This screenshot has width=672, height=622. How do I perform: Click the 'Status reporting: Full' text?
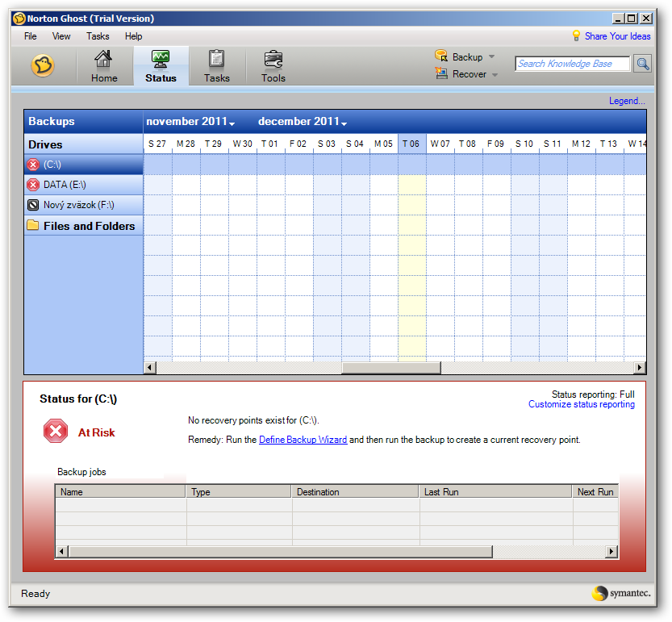[593, 394]
